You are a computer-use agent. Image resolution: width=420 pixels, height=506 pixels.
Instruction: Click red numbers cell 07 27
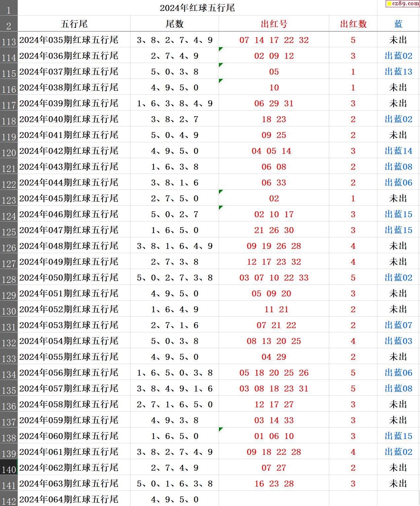pyautogui.click(x=274, y=468)
